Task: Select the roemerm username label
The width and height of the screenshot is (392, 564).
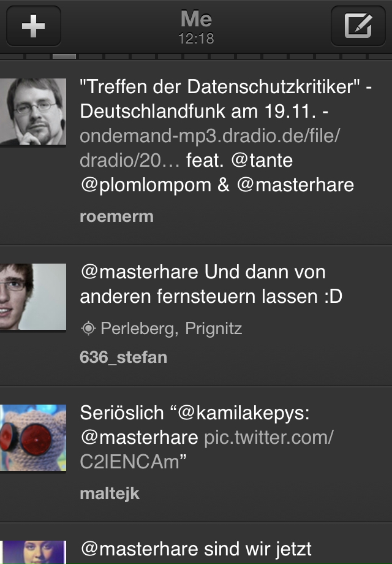Action: coord(116,216)
